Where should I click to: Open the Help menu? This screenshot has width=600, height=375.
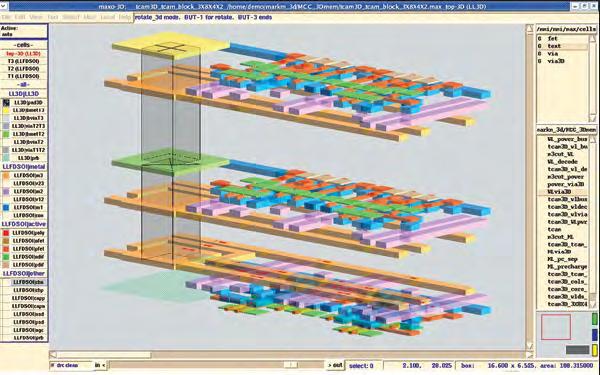[x=125, y=18]
